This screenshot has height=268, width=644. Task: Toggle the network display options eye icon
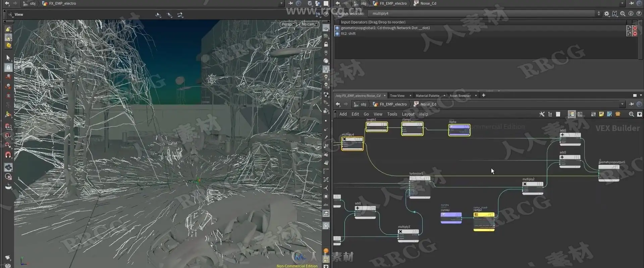pyautogui.click(x=639, y=114)
